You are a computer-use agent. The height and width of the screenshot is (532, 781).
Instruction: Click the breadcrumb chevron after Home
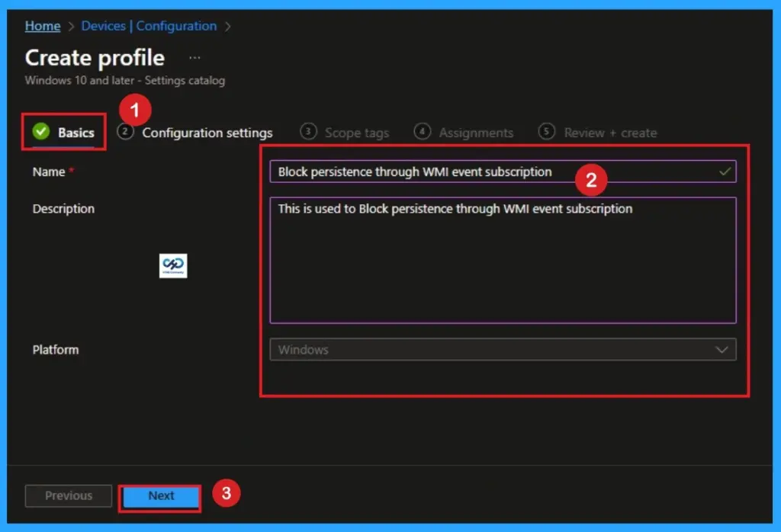[69, 25]
